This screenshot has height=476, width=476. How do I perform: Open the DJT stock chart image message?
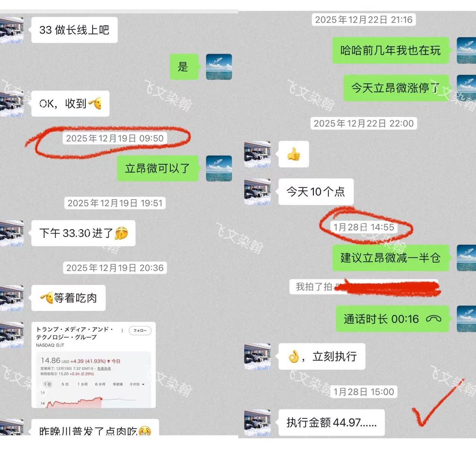coord(93,365)
